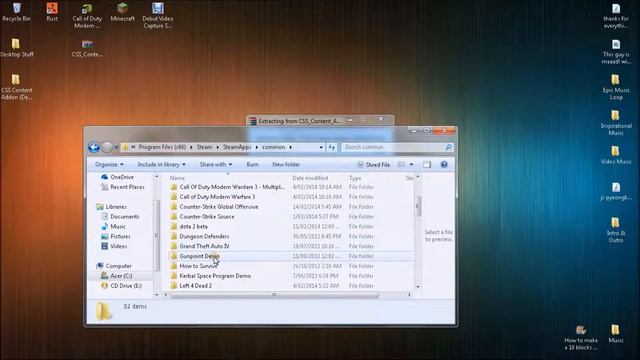Select Music library in navigation pane
This screenshot has height=360, width=640.
tap(113, 227)
